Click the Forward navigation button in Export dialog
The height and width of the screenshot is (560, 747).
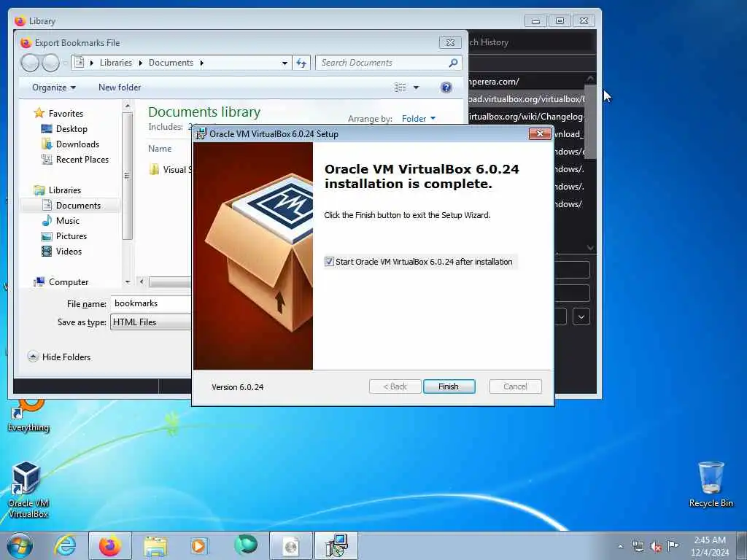click(50, 63)
